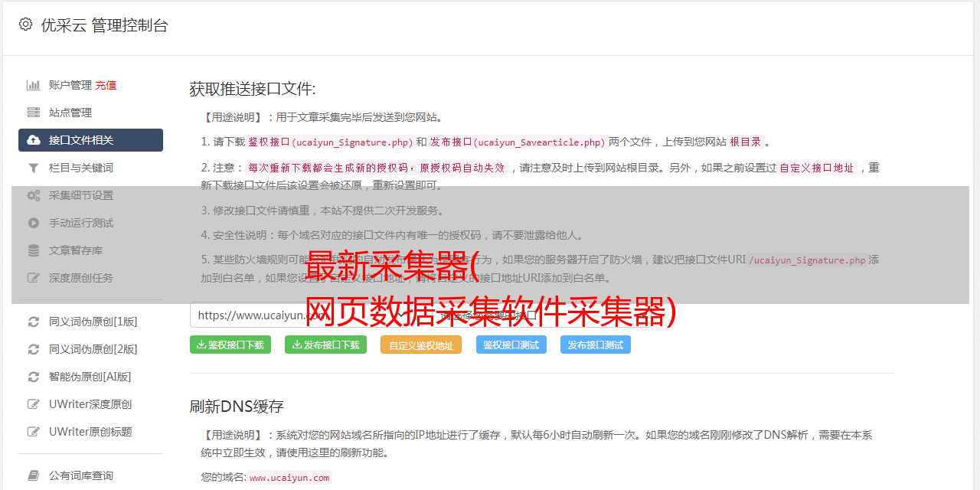This screenshot has height=490, width=980.
Task: Click the book icon for 公有词库查询
Action: pyautogui.click(x=34, y=475)
